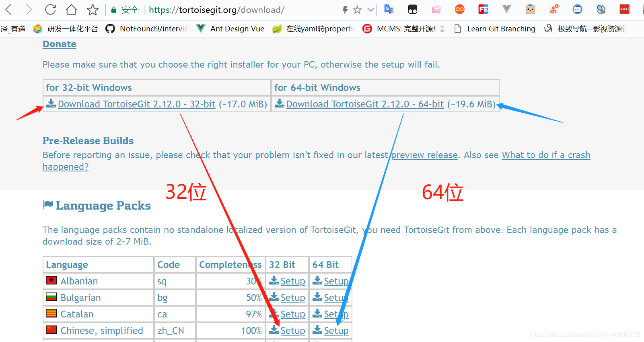This screenshot has width=644, height=342.
Task: Open the Learn Git Branching bookmark
Action: pyautogui.click(x=495, y=29)
